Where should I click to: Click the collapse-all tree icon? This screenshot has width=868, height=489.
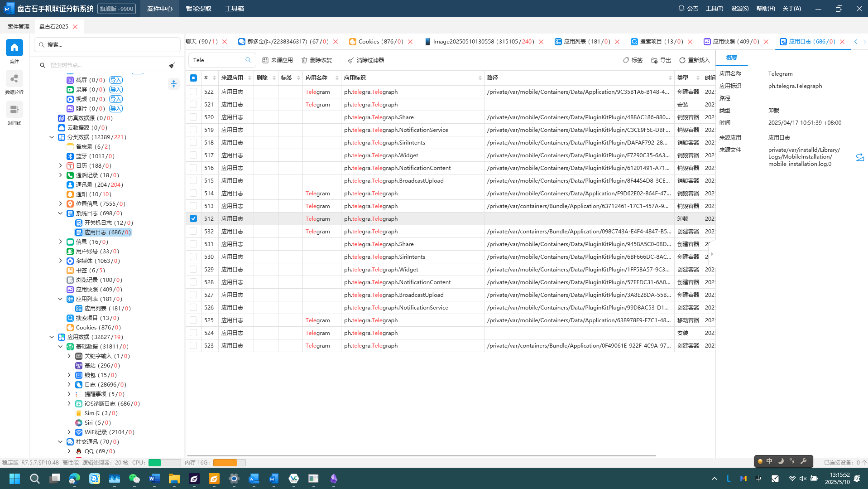(x=174, y=84)
